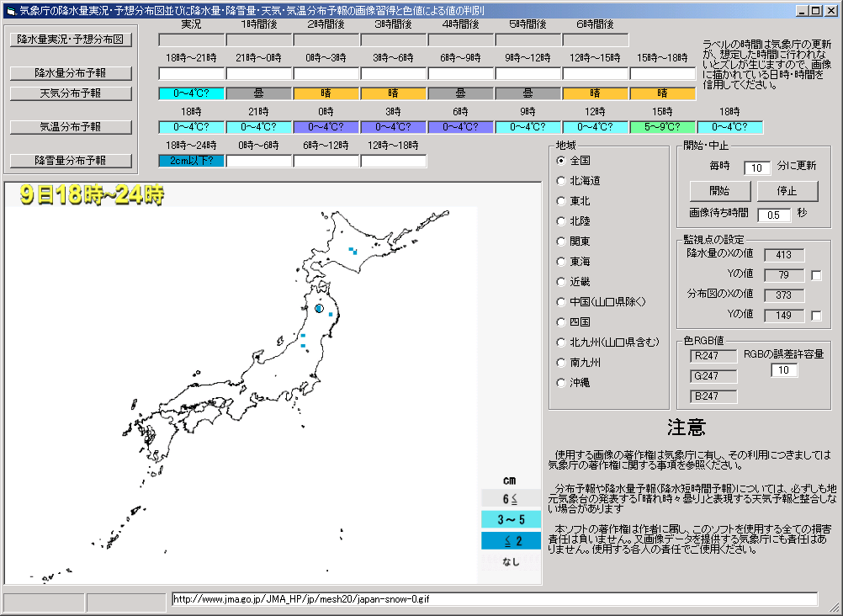The image size is (843, 616).
Task: Click the application icon in title bar
Action: tap(11, 11)
